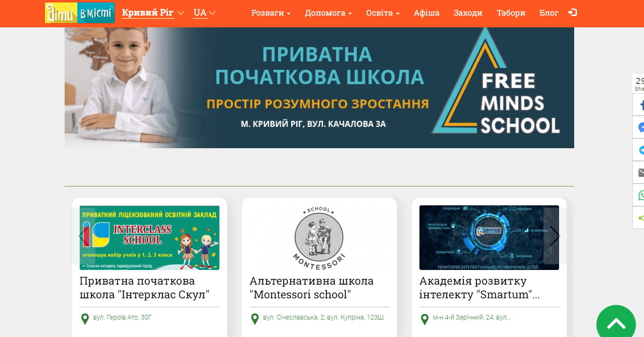Open the Діти в місті logo homepage
Image resolution: width=644 pixels, height=337 pixels.
pyautogui.click(x=80, y=13)
